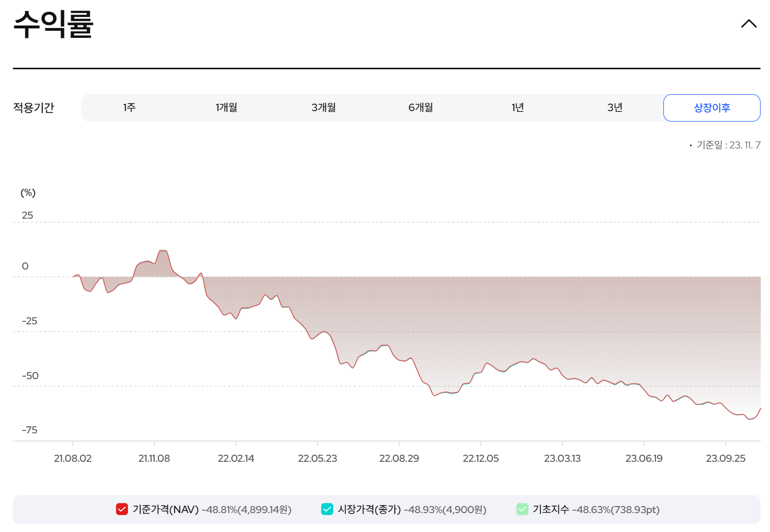Click the 기초지수 legend label
The width and height of the screenshot is (770, 532).
[551, 510]
